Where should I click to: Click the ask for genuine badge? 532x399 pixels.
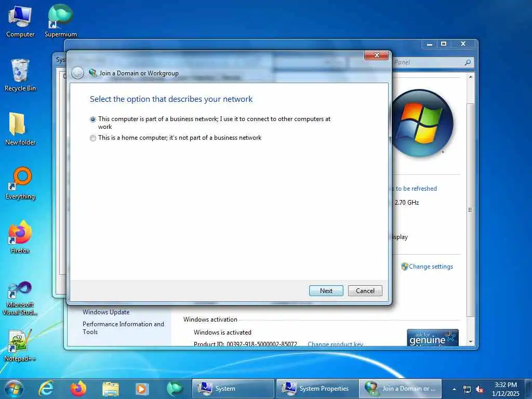(x=433, y=338)
